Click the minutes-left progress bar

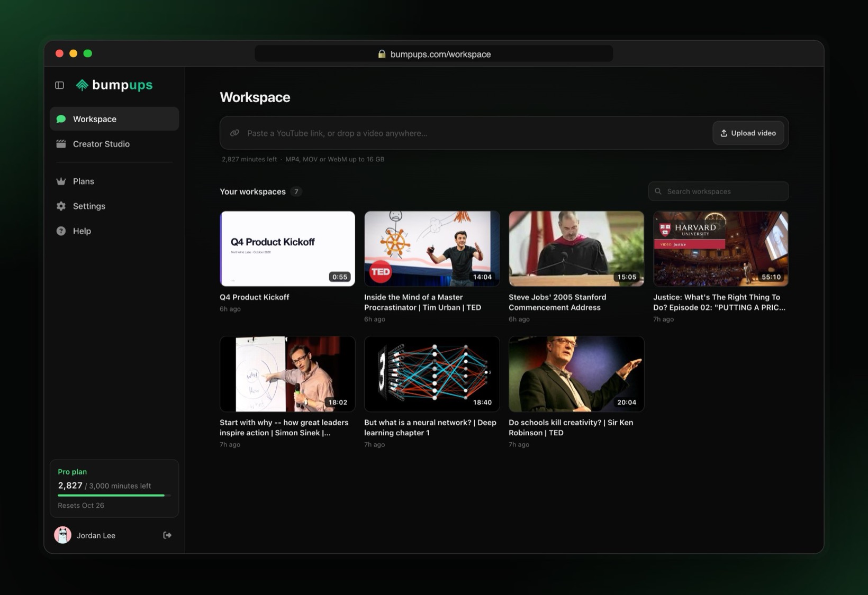point(114,496)
